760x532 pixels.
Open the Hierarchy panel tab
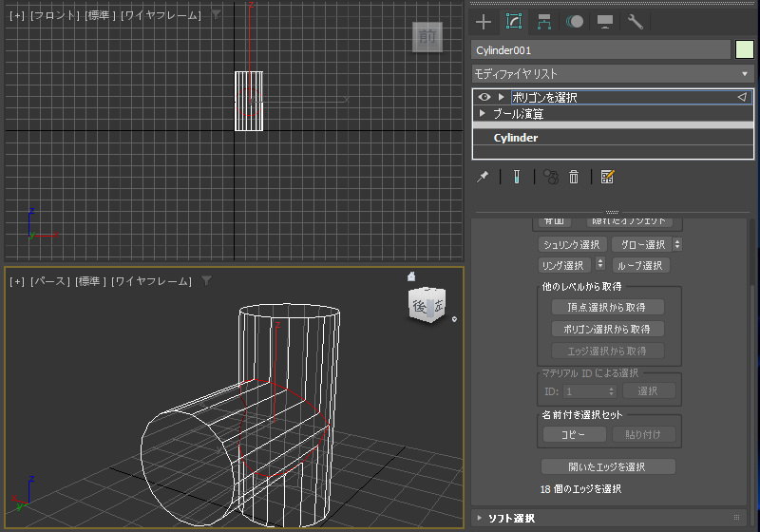543,22
